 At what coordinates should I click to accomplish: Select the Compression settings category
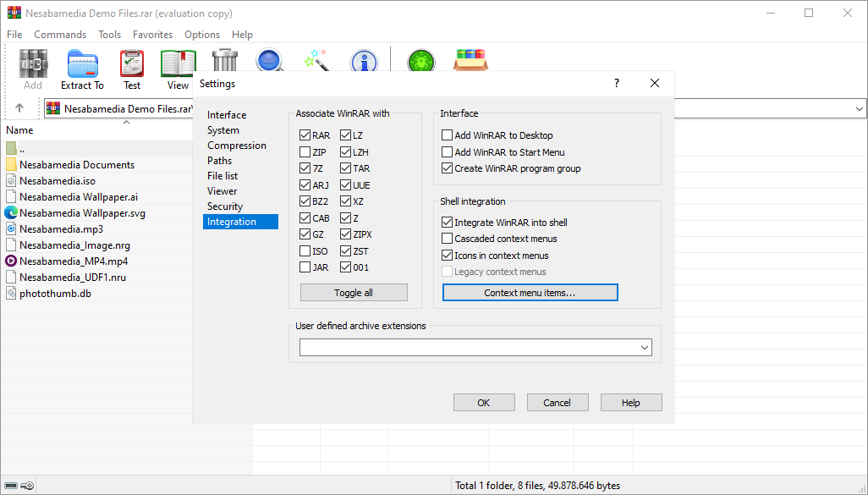237,146
